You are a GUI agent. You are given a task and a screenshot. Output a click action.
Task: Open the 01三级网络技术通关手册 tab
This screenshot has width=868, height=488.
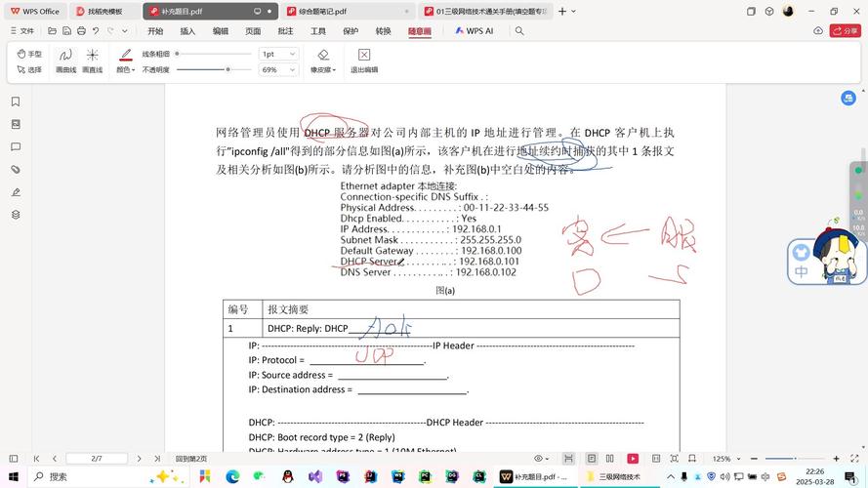[x=486, y=11]
